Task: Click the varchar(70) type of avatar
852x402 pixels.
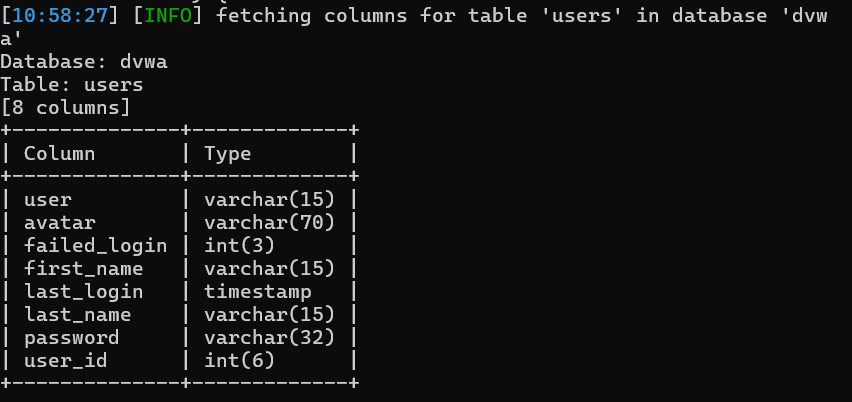Action: (x=269, y=223)
